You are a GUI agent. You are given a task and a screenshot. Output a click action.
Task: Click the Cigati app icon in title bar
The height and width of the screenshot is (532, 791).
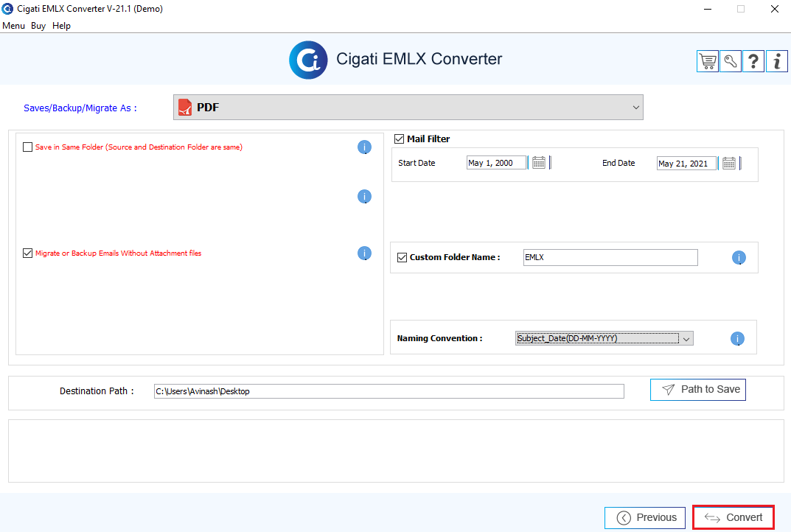[x=7, y=9]
